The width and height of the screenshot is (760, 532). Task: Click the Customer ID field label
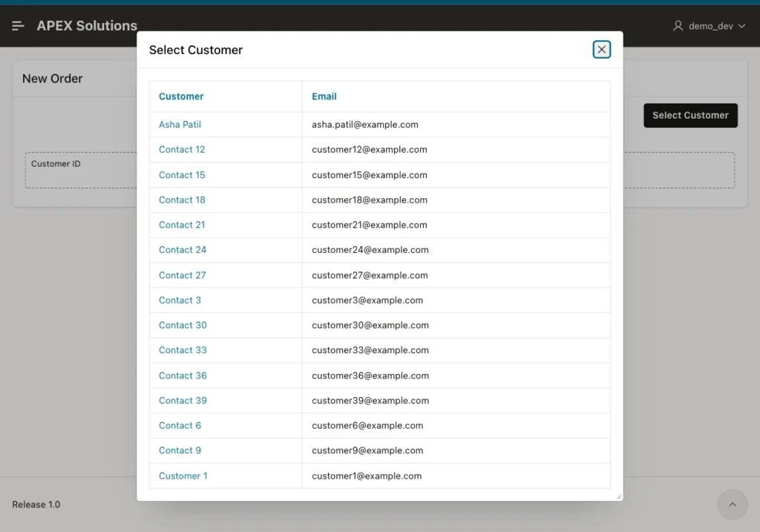pos(56,164)
